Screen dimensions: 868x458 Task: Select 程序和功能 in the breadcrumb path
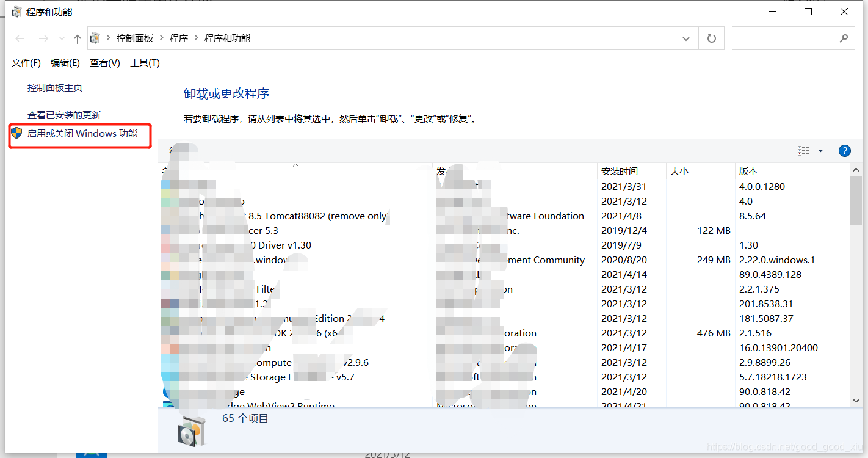pyautogui.click(x=227, y=38)
